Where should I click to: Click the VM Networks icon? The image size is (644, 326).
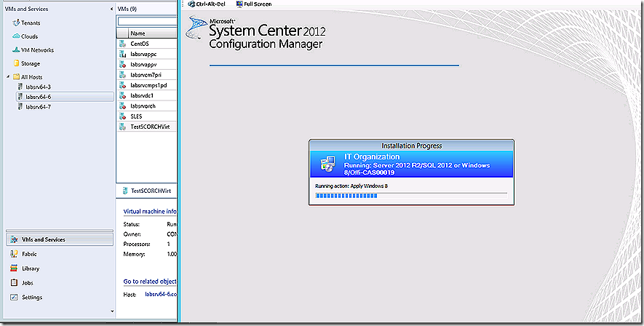pyautogui.click(x=16, y=49)
